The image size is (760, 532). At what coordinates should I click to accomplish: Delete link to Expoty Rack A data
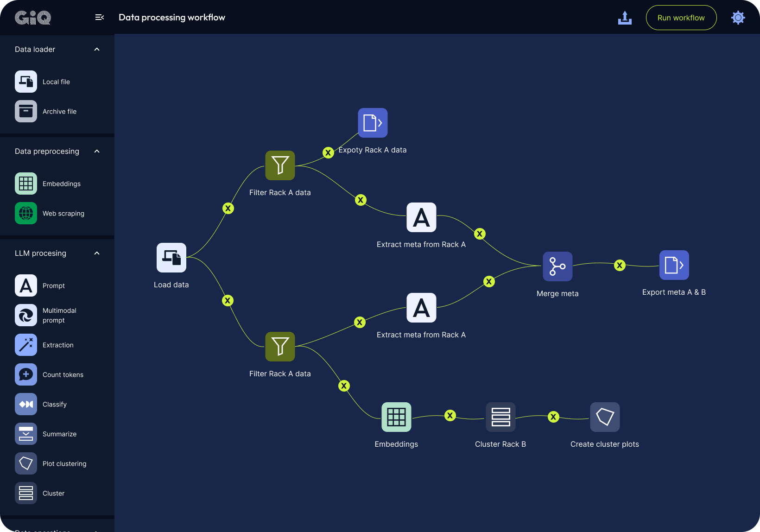(x=328, y=152)
